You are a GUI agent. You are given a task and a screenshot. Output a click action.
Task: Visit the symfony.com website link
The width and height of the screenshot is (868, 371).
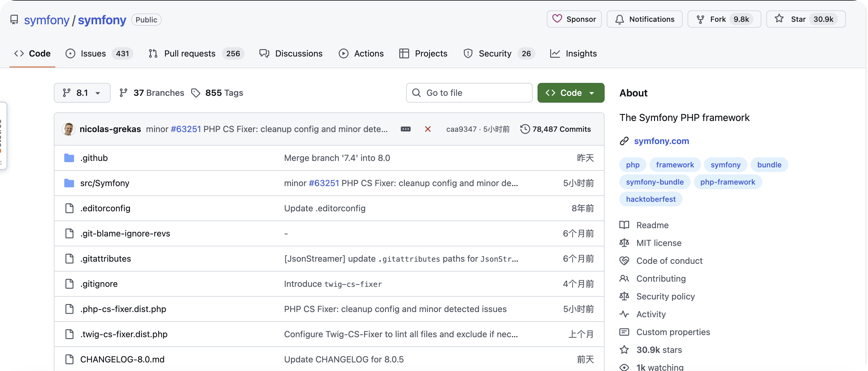(x=661, y=141)
